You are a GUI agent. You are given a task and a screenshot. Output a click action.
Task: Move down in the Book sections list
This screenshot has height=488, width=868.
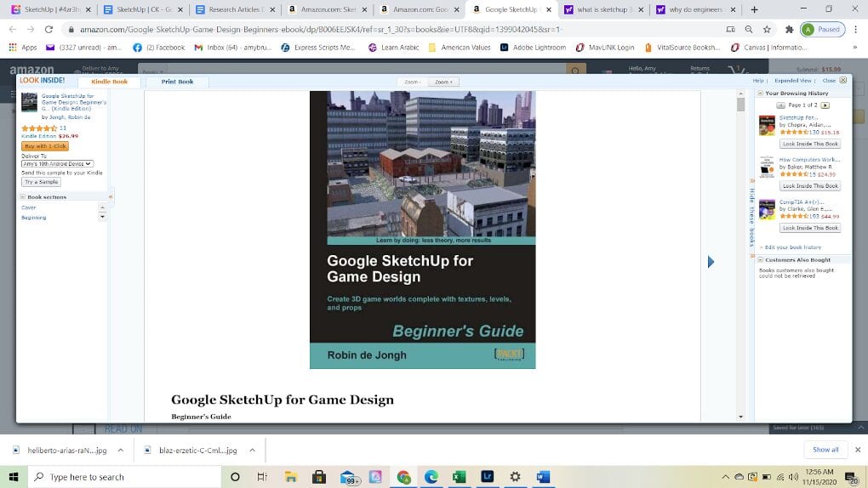[x=102, y=217]
